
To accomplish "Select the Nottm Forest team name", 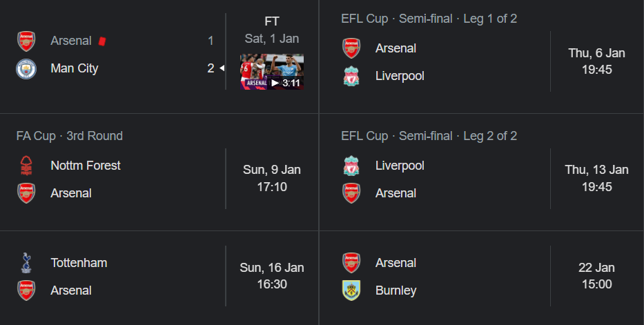I will coord(86,166).
